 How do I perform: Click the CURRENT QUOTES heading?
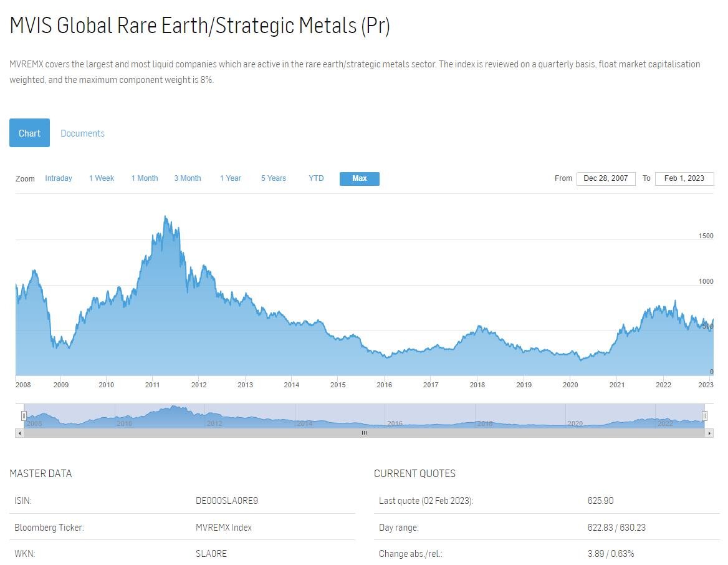pos(414,473)
